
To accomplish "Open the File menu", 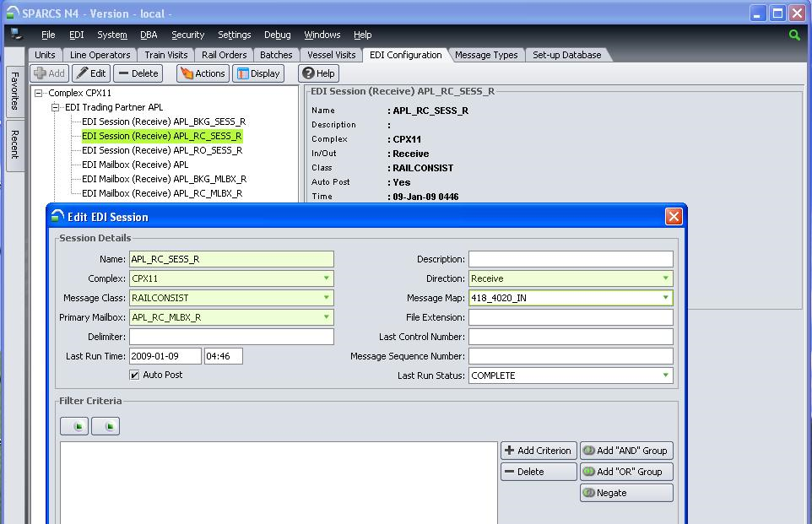I will (x=48, y=35).
